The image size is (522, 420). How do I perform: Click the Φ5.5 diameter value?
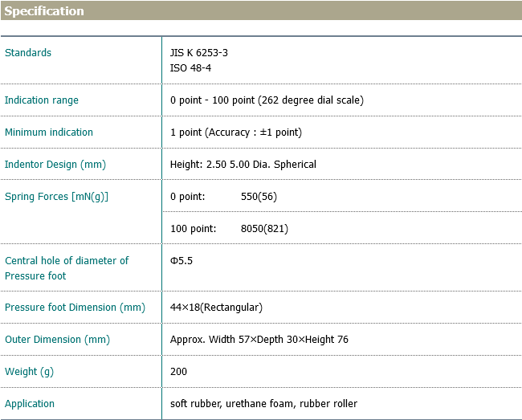181,261
